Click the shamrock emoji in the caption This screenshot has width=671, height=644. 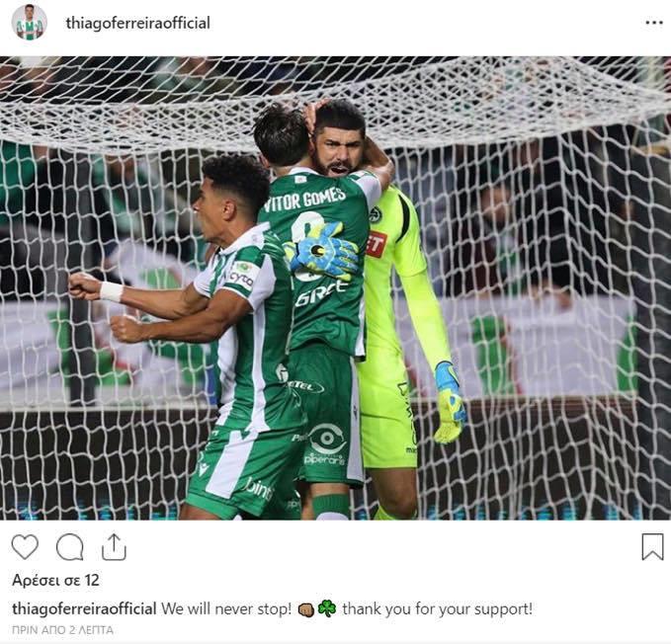[x=327, y=608]
